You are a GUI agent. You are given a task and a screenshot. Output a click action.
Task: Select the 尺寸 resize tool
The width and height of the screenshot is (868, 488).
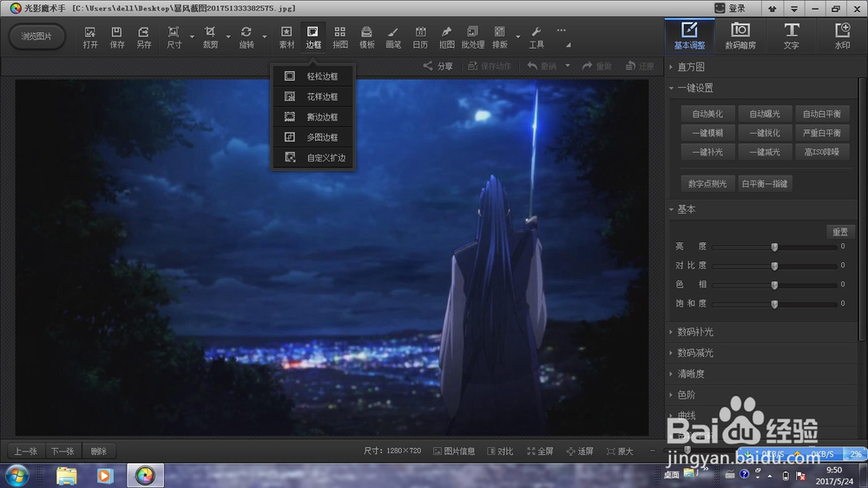pyautogui.click(x=174, y=37)
